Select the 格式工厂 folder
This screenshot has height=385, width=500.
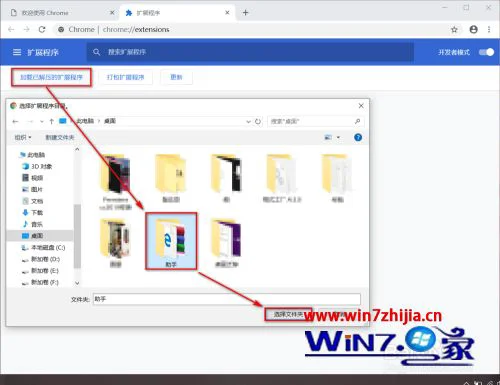tap(282, 178)
